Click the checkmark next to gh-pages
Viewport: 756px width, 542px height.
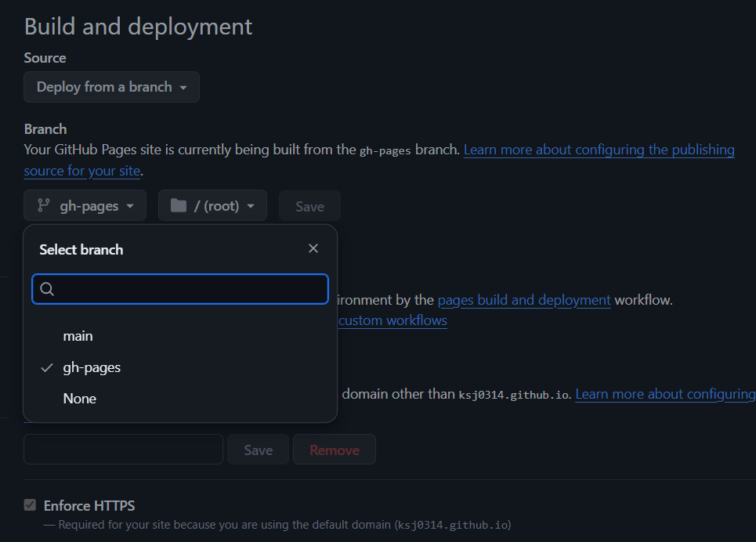[47, 368]
